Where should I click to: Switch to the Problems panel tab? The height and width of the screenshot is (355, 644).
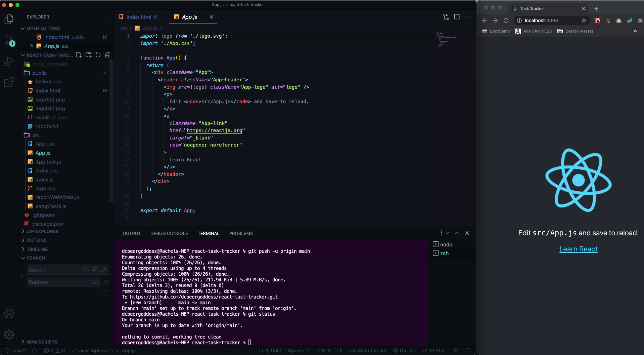241,233
